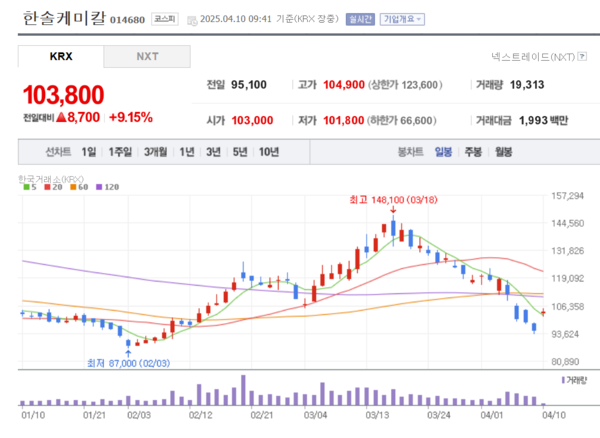The width and height of the screenshot is (600, 438).
Task: Click the orange 60-day moving average swatch
Action: [73, 187]
